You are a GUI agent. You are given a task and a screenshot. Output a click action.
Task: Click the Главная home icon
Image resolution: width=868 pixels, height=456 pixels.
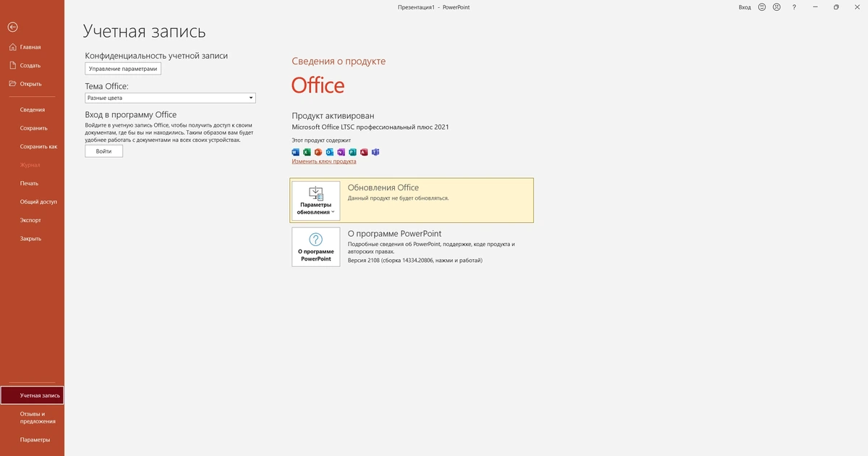(12, 47)
